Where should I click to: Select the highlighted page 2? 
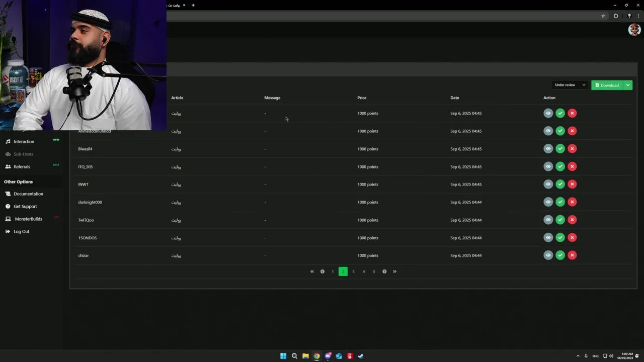coord(343,271)
